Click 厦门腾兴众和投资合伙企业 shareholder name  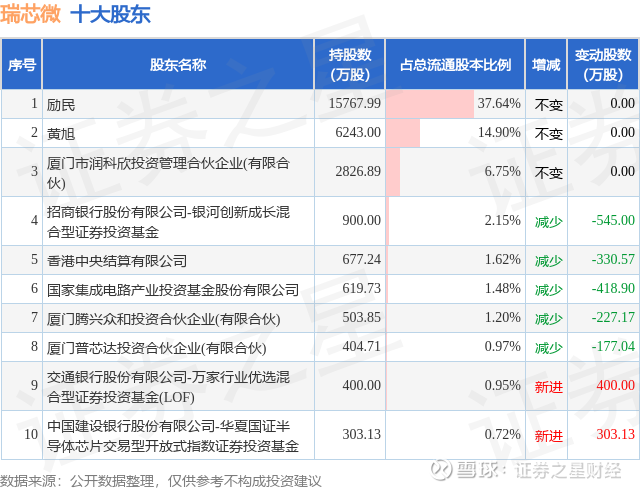point(163,318)
